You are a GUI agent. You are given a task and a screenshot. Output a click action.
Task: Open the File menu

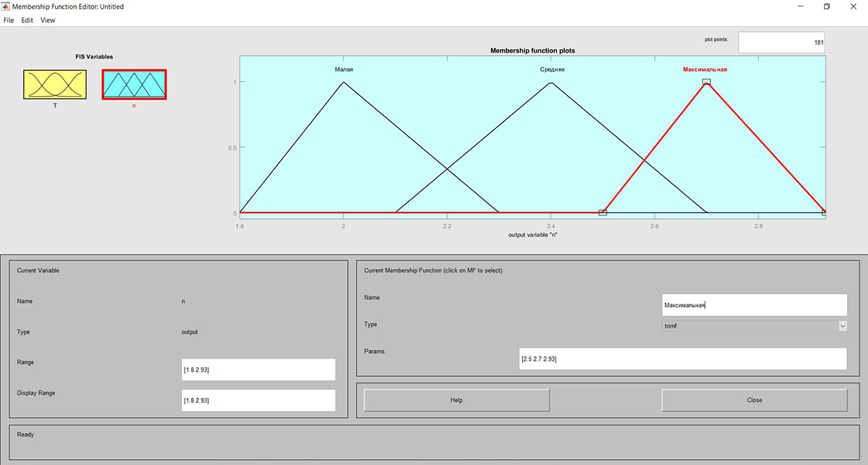pos(9,20)
